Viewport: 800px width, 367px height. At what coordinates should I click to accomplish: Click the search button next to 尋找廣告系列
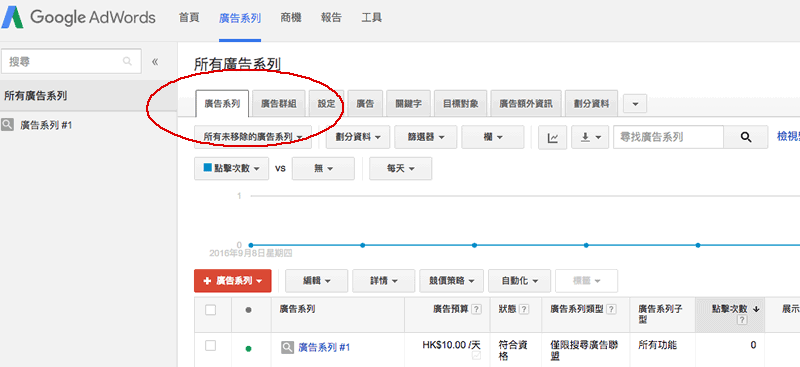(x=745, y=137)
